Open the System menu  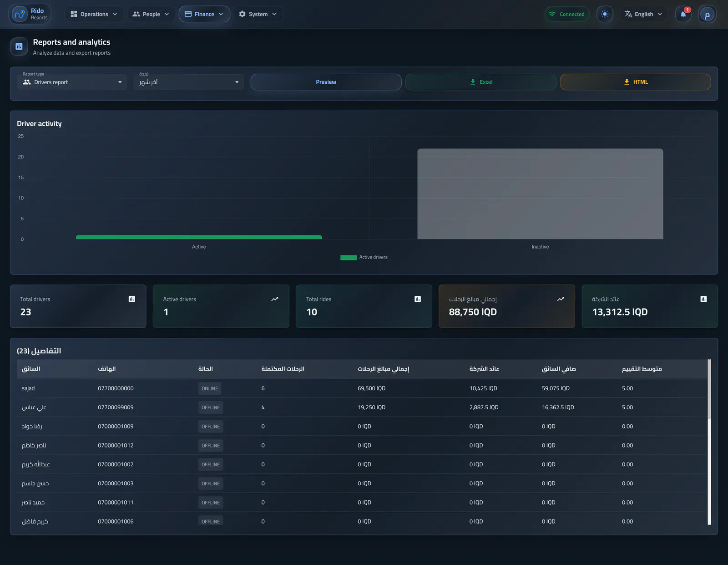click(x=258, y=14)
